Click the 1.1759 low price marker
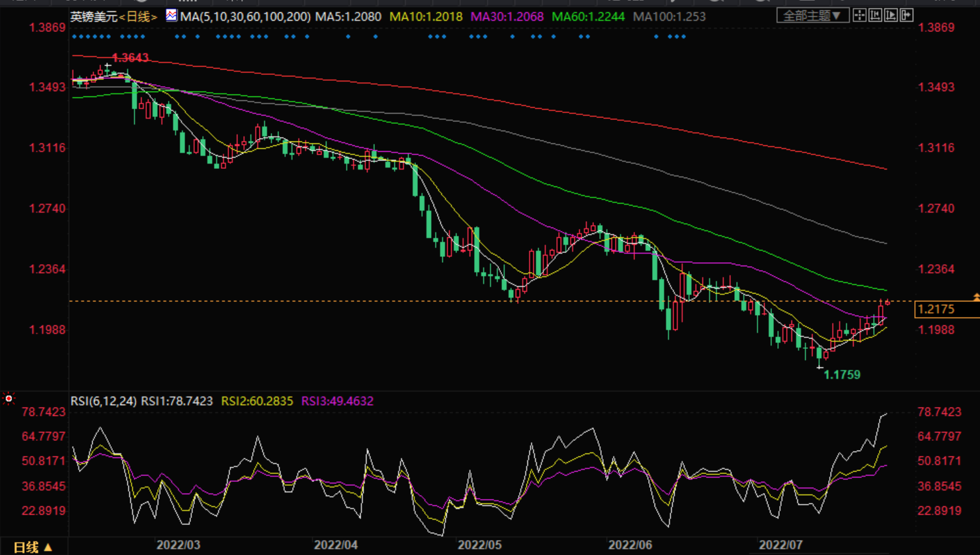980x555 pixels. point(842,375)
